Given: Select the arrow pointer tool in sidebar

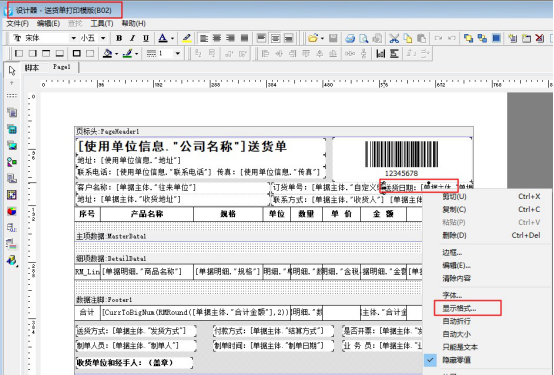Looking at the screenshot, I should (x=12, y=70).
